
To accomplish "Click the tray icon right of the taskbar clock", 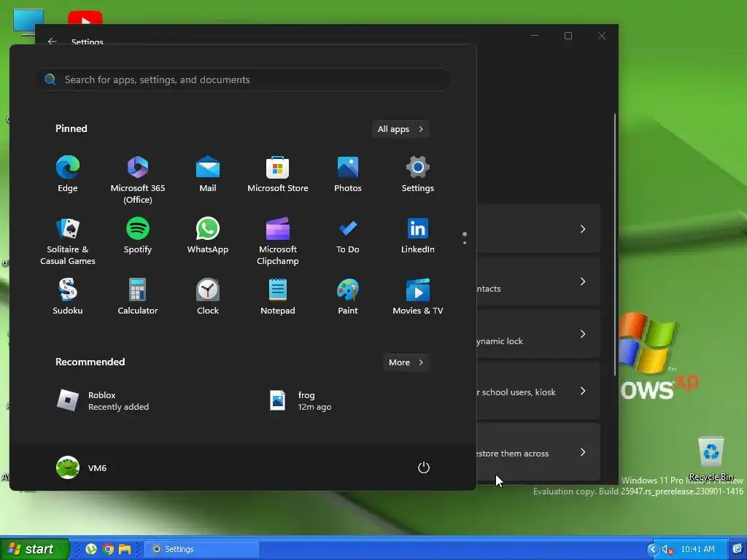I will click(x=738, y=550).
